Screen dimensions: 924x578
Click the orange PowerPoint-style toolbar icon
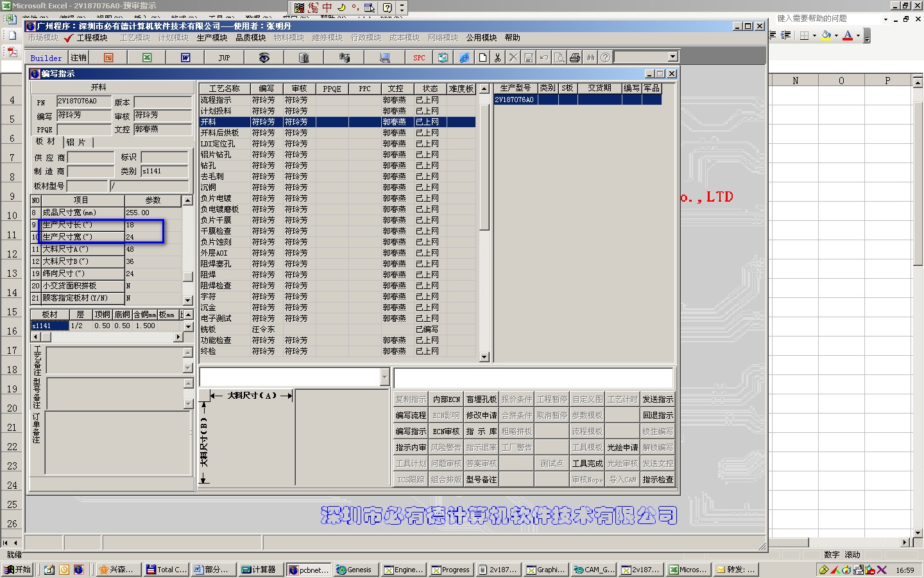108,58
